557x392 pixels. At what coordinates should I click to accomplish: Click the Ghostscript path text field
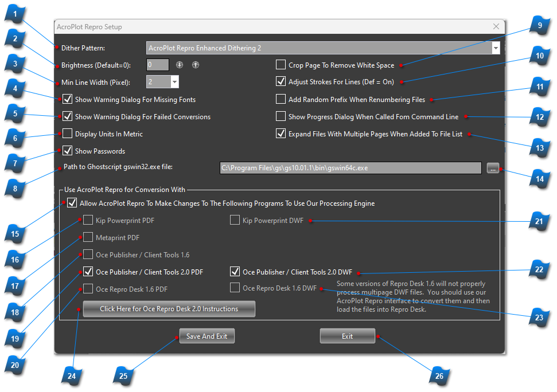tap(350, 168)
